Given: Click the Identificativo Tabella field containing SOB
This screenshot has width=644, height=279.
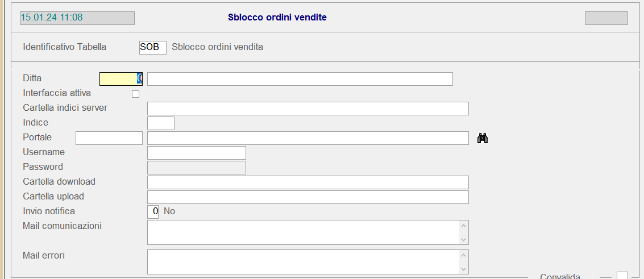Looking at the screenshot, I should 152,47.
